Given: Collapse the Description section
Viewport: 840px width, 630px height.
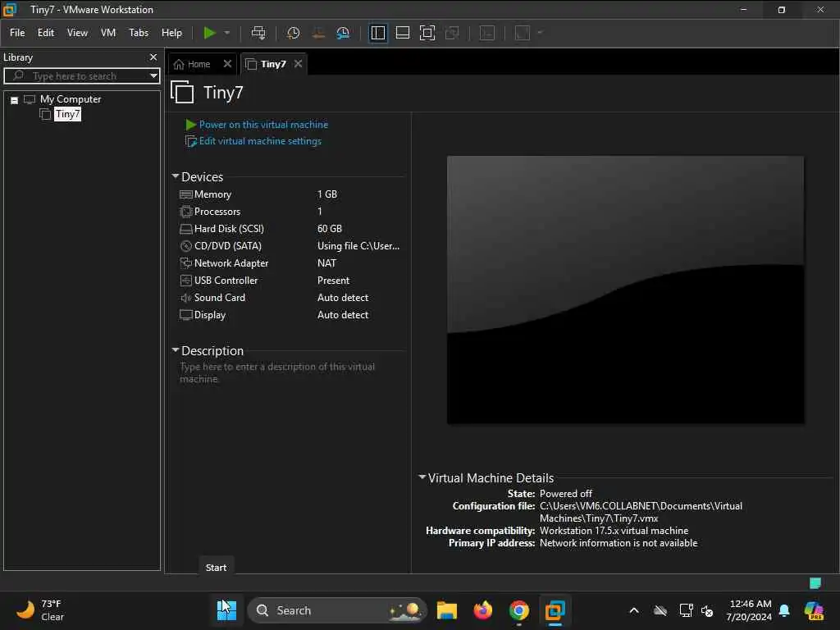Looking at the screenshot, I should tap(176, 350).
